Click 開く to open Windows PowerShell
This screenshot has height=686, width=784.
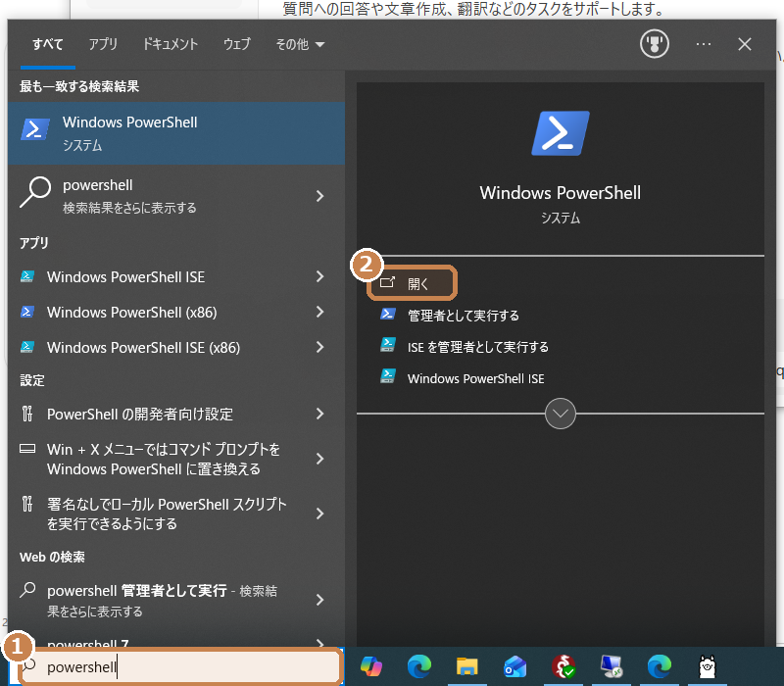(x=412, y=283)
